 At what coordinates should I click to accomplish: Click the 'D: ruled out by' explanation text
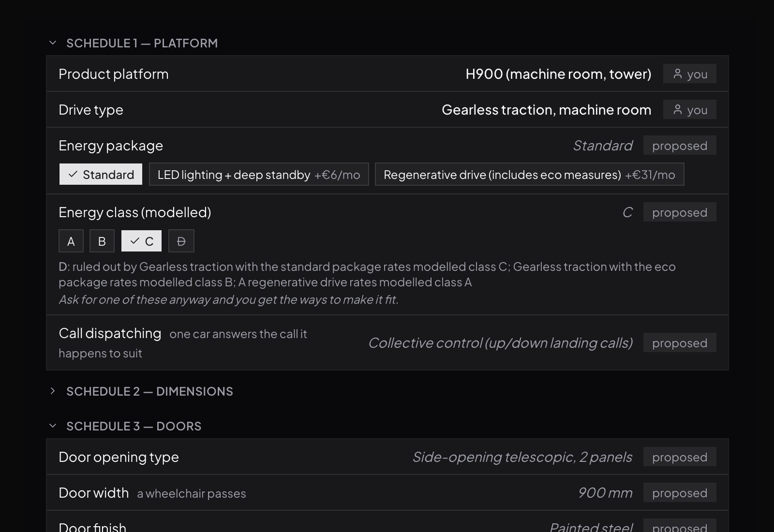[x=367, y=274]
